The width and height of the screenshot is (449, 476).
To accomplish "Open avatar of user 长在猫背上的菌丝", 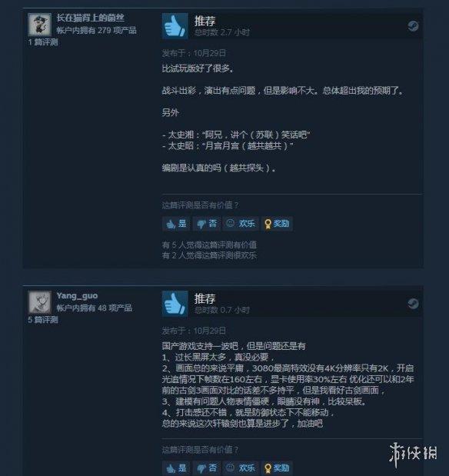I will [40, 25].
